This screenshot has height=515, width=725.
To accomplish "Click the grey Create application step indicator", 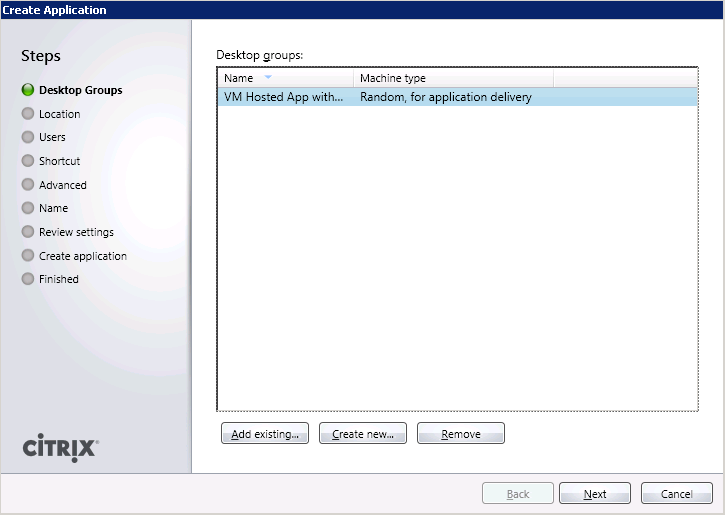I will tap(28, 255).
